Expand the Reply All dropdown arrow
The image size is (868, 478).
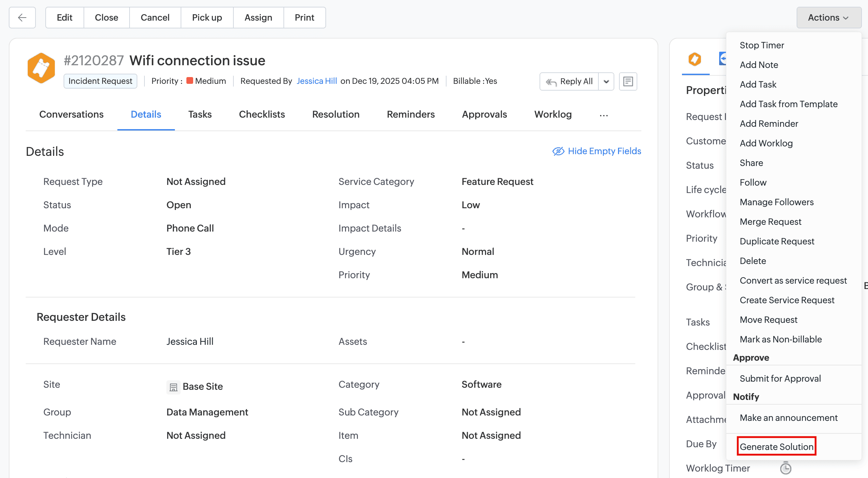[606, 81]
